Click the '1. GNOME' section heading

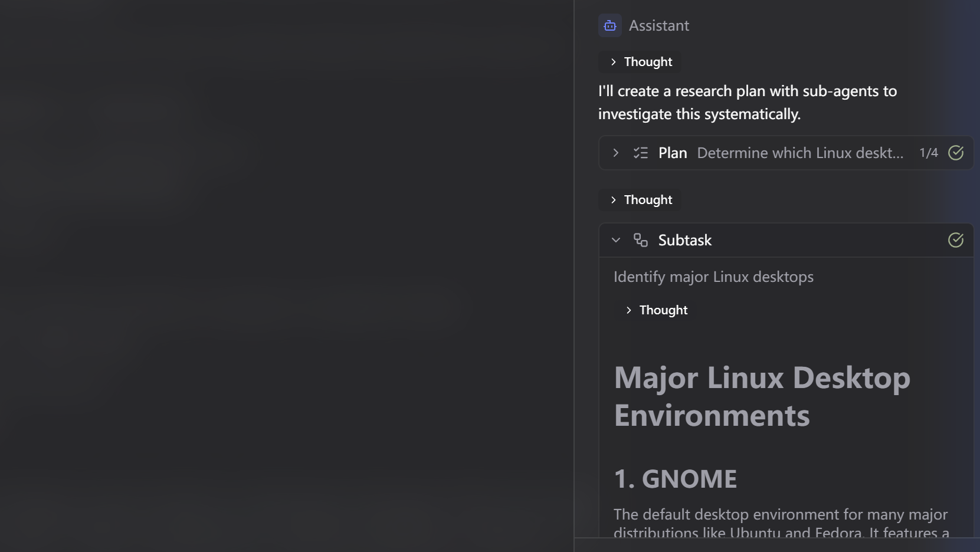[675, 479]
